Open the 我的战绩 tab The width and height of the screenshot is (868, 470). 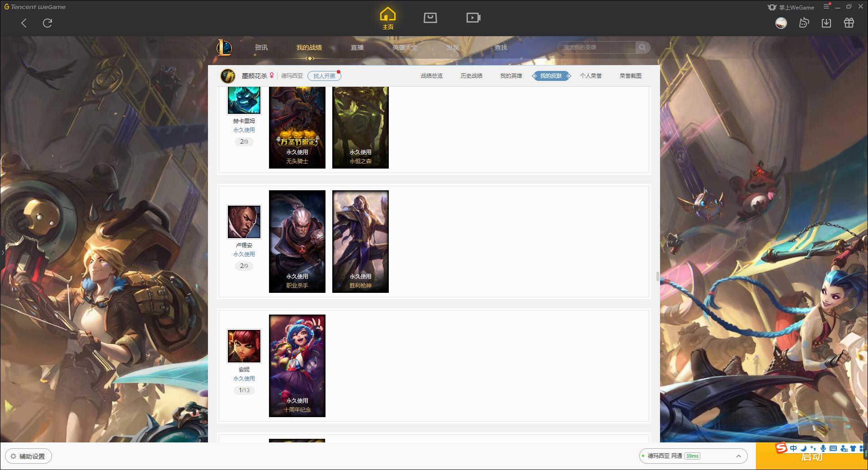click(x=309, y=47)
